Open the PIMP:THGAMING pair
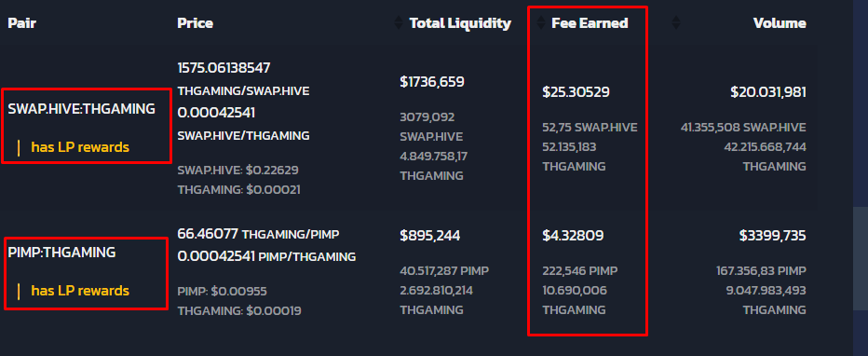This screenshot has width=868, height=356. click(x=61, y=253)
